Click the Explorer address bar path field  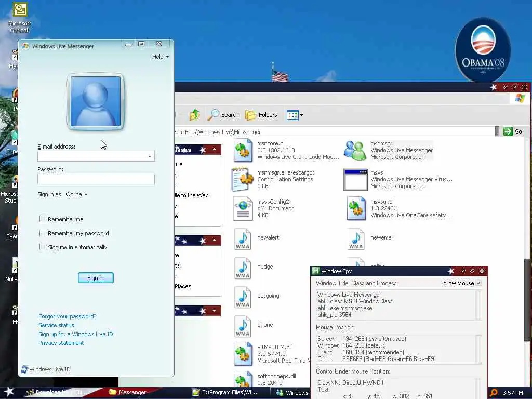tap(334, 131)
